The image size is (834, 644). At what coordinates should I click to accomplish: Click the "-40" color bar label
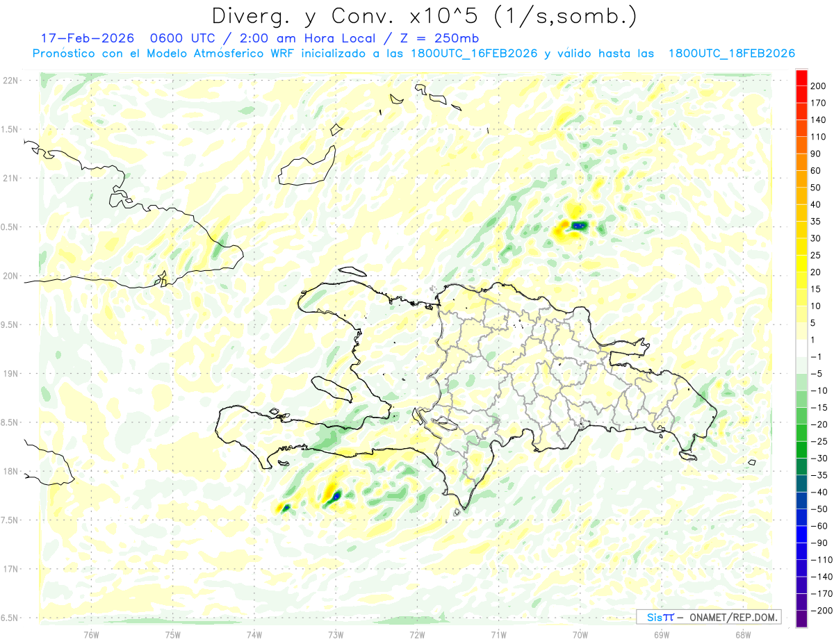818,492
